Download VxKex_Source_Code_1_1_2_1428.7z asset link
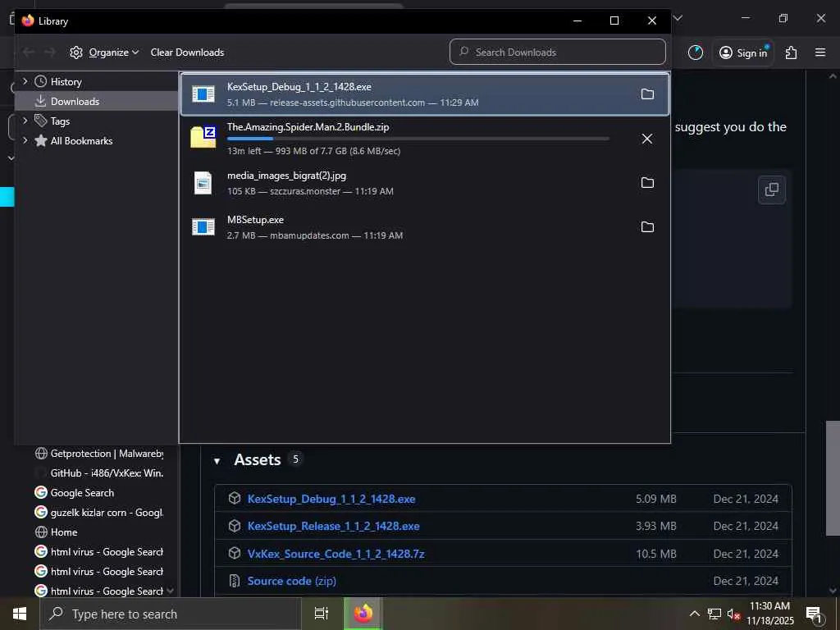 pos(336,554)
